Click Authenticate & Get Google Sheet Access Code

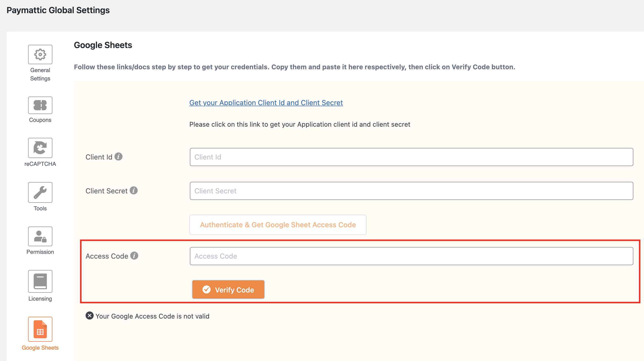278,225
